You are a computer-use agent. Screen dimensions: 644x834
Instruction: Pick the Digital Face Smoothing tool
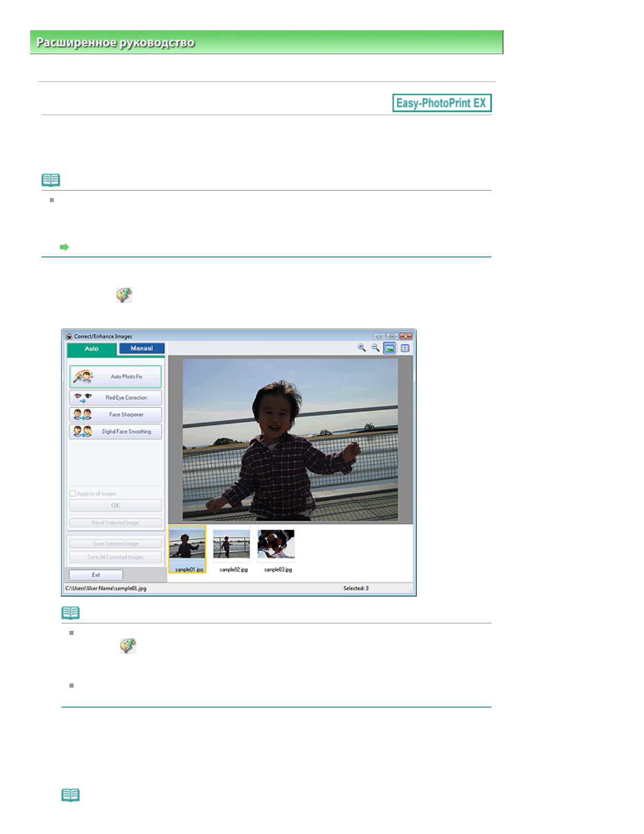[x=115, y=432]
